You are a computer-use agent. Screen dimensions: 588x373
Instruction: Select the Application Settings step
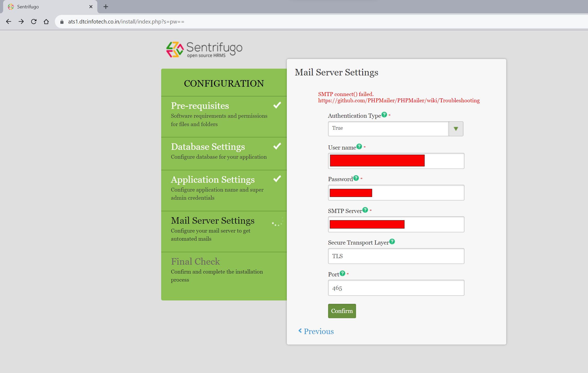click(x=212, y=180)
